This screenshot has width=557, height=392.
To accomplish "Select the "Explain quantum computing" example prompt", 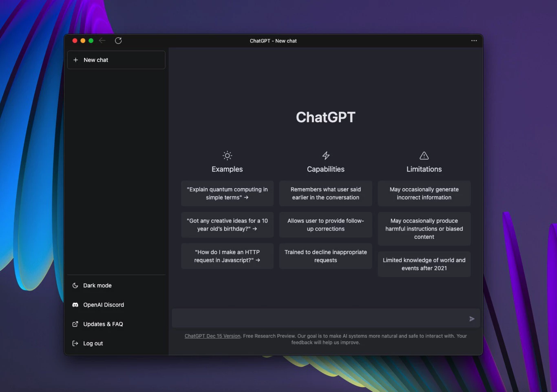I will click(227, 194).
